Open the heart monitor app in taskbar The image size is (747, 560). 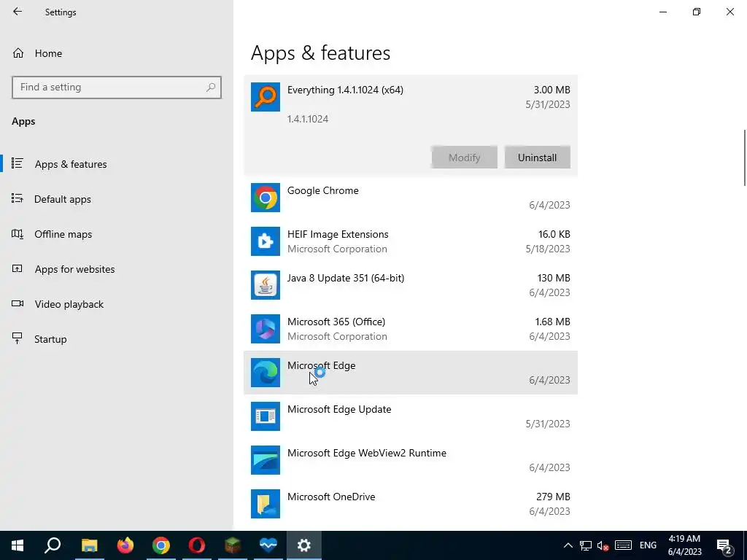268,545
